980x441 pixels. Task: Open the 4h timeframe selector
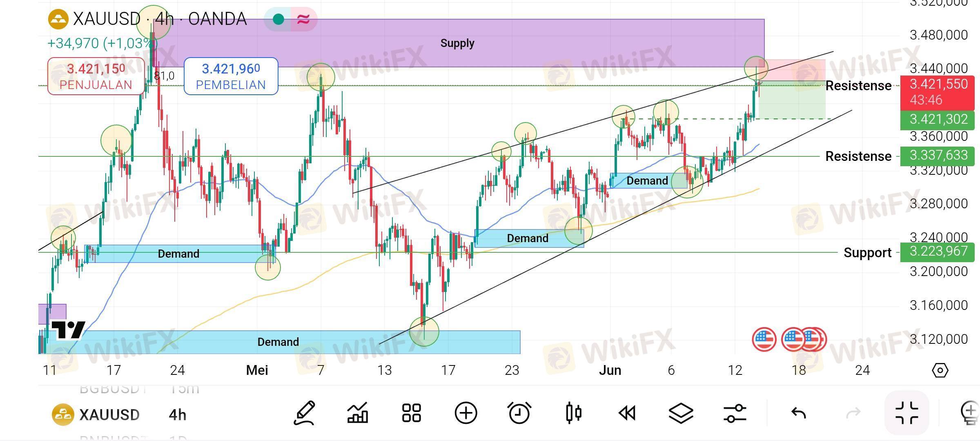point(177,415)
